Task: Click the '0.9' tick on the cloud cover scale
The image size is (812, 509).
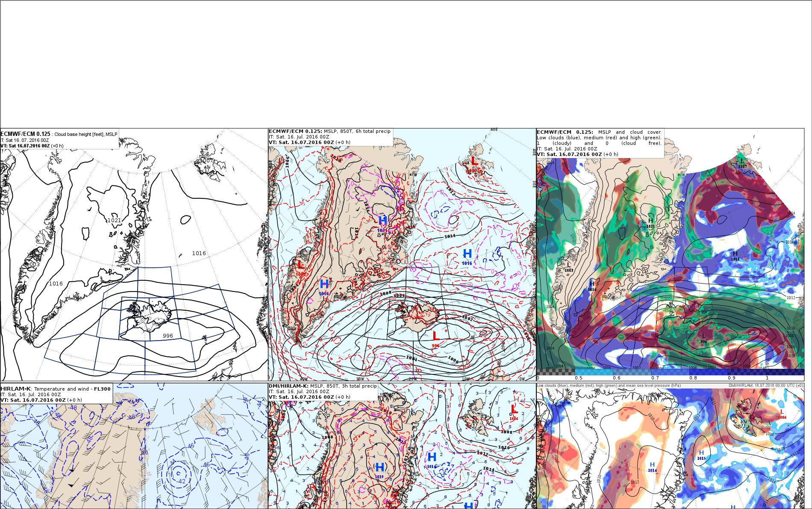Action: tap(732, 378)
